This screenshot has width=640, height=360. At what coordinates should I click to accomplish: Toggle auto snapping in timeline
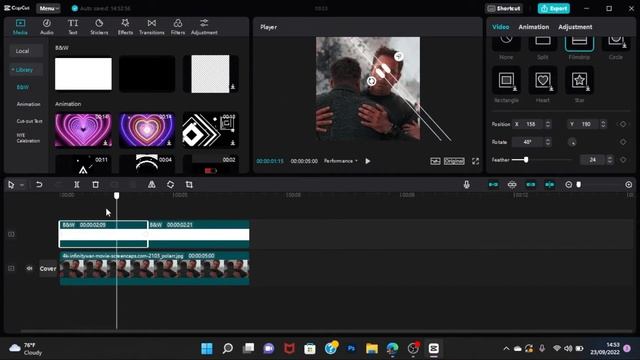pos(512,184)
